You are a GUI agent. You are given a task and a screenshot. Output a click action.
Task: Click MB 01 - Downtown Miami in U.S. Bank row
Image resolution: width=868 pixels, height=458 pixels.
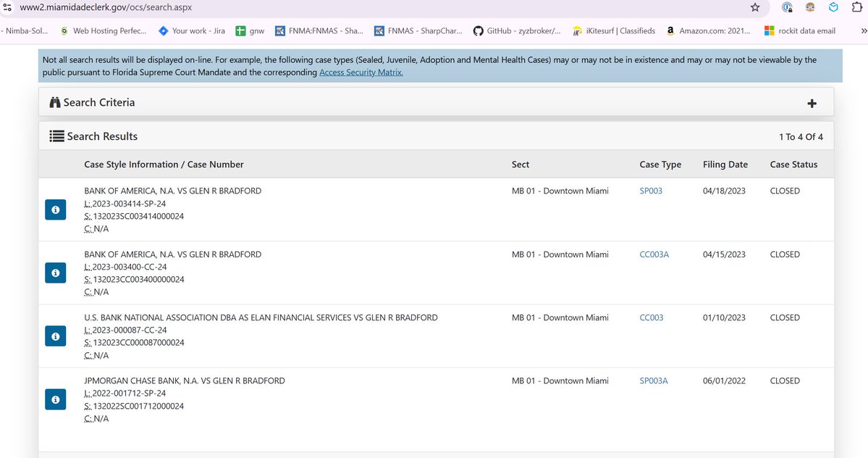560,318
